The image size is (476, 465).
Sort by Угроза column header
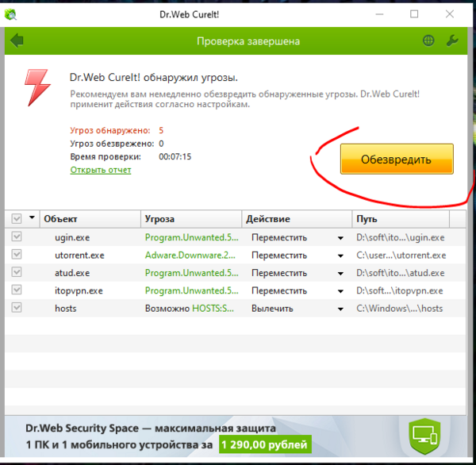point(191,219)
